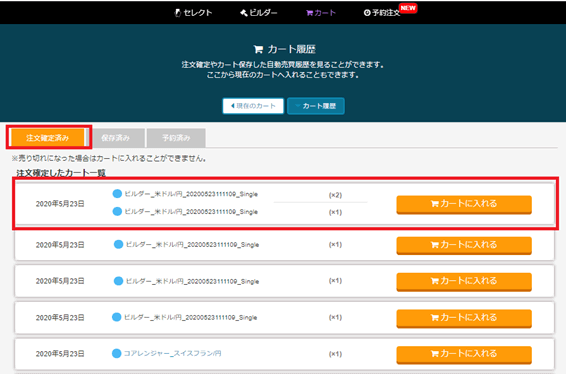The width and height of the screenshot is (566, 374).
Task: Click the cart icon beside the カート履歴 heading
Action: click(258, 49)
